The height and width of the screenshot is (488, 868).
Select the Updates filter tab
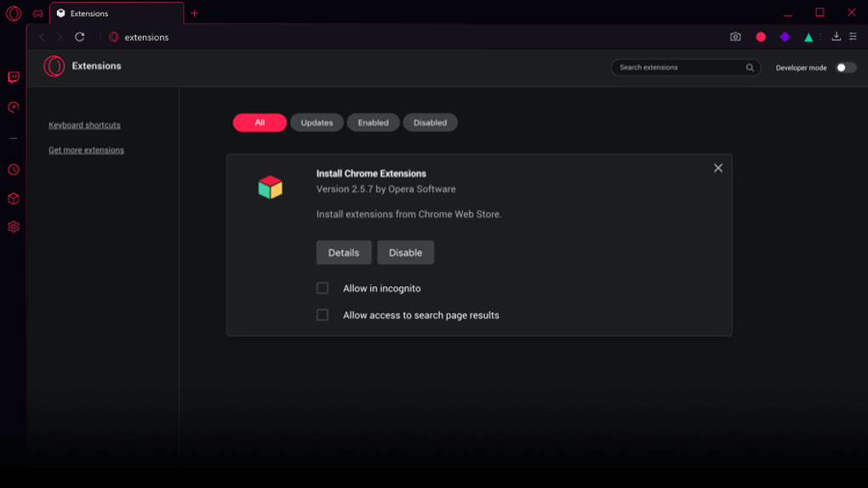317,123
